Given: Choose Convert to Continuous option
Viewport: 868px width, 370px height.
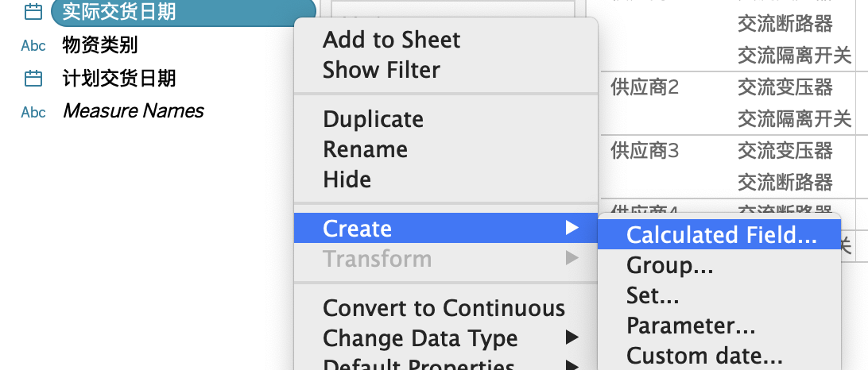Looking at the screenshot, I should click(x=446, y=308).
